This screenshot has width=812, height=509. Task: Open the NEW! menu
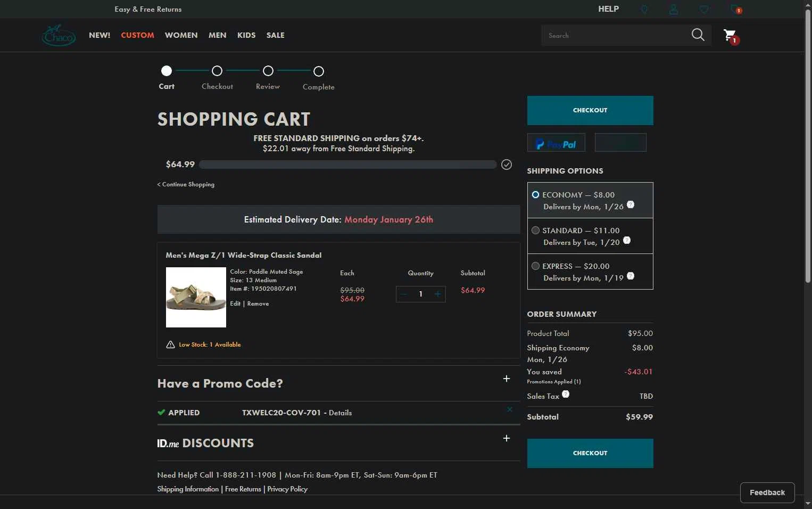[x=100, y=35]
